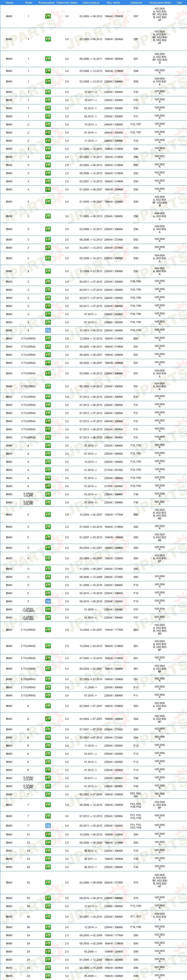
Task: Click the Hy hybrid icon in the 3-series F30, F80 row
Action: 48,330
